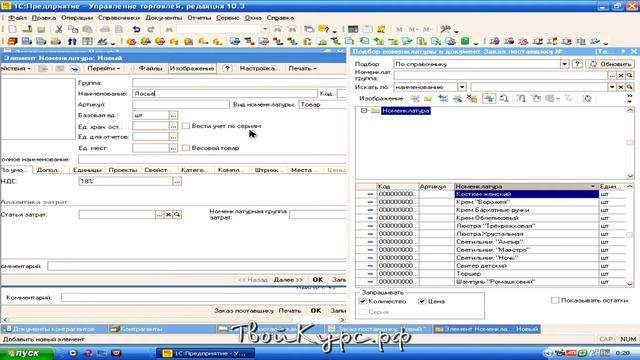This screenshot has height=360, width=640.
Task: Open Статья затрат with magnifier icon
Action: point(177,214)
